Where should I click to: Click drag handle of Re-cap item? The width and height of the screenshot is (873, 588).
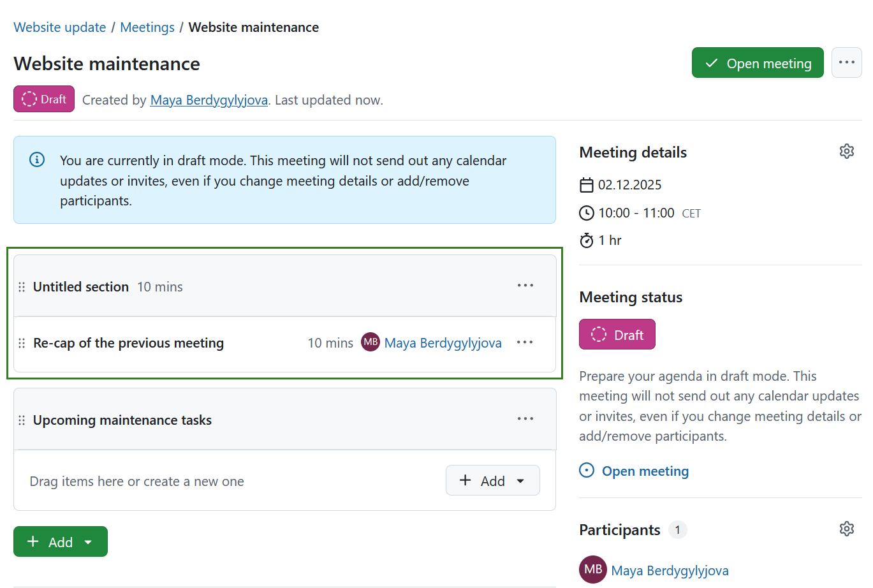click(22, 343)
